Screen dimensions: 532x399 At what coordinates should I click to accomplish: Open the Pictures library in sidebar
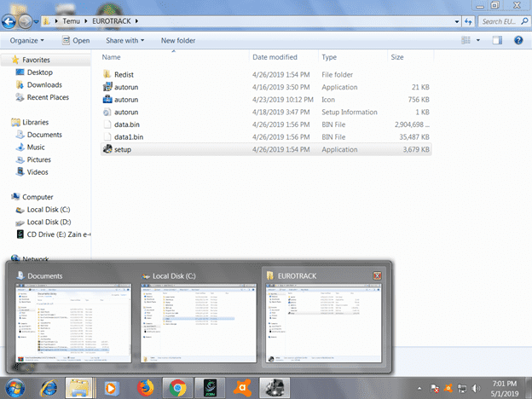coord(38,159)
